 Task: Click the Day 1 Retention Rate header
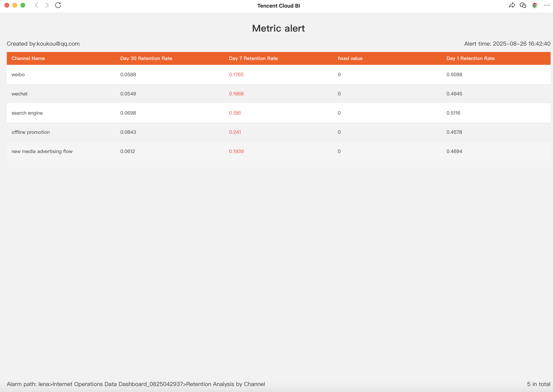(x=470, y=58)
